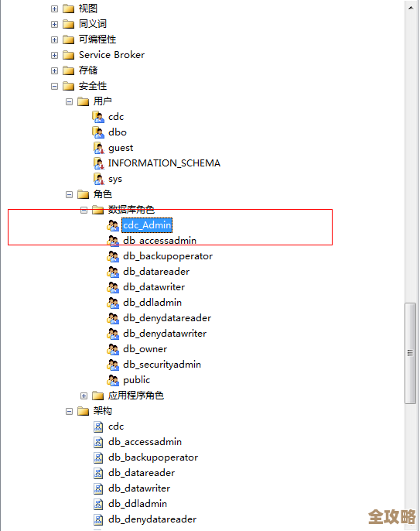Viewport: 420px width, 531px height.
Task: Click the cdc_Admin role icon
Action: (113, 225)
